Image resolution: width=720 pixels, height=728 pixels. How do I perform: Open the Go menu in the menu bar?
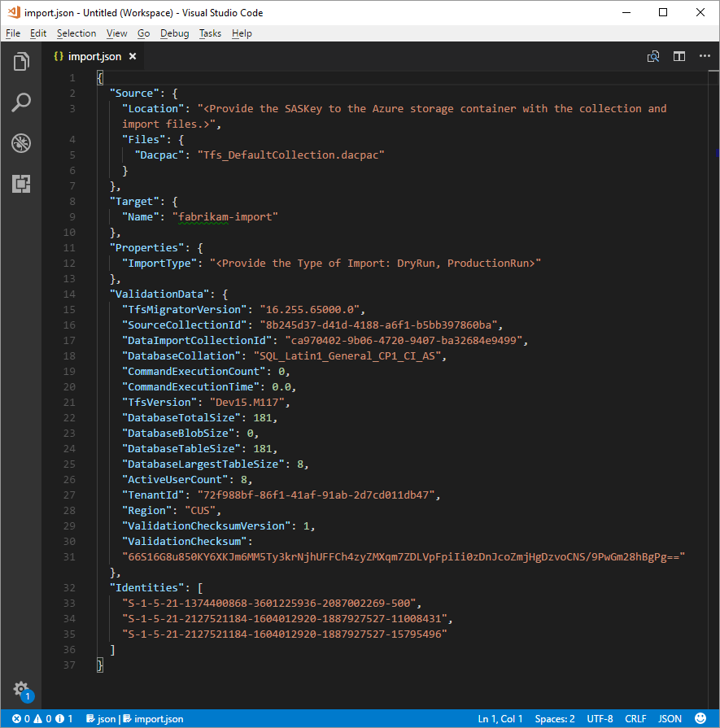[143, 33]
